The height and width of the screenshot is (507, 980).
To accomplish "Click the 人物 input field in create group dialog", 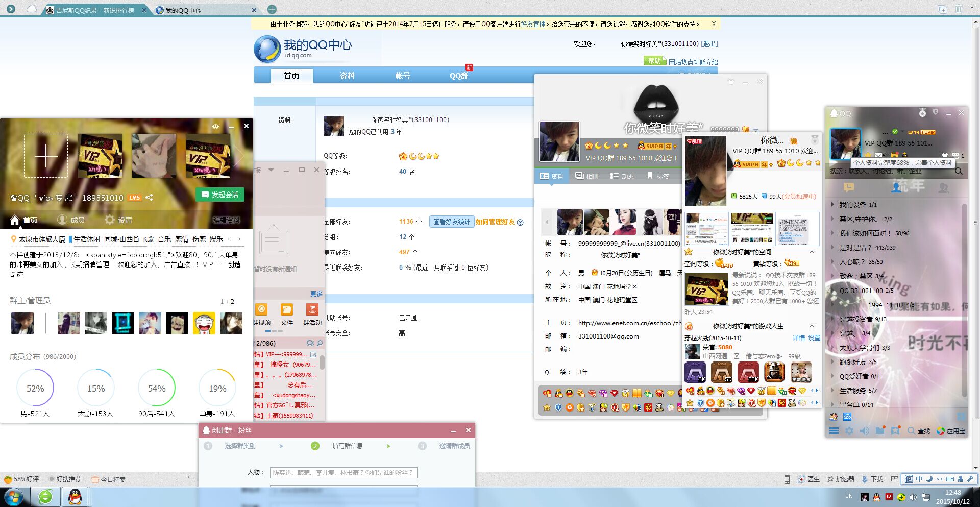I will coord(344,472).
